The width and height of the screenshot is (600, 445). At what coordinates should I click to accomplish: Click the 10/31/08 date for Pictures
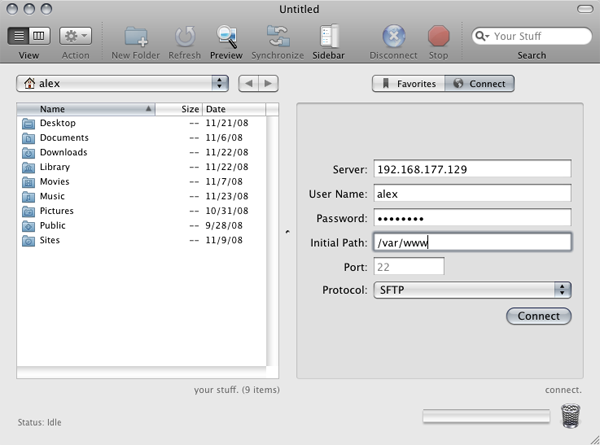click(227, 211)
